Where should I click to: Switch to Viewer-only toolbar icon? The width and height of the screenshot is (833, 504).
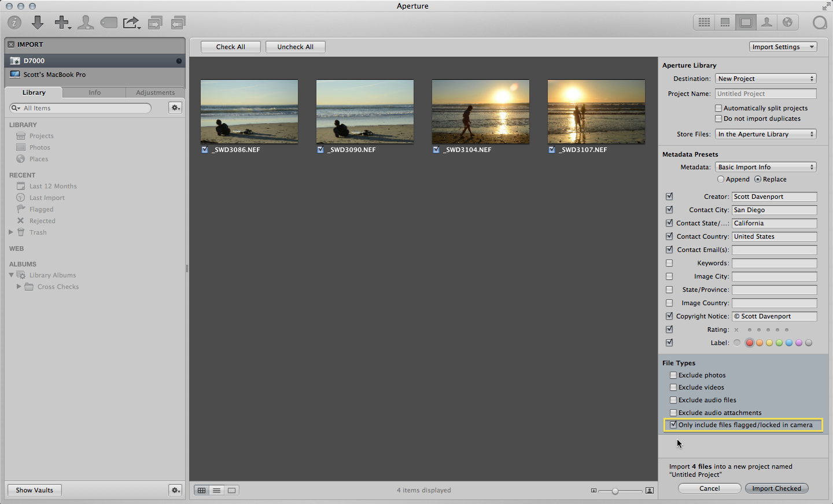(746, 23)
